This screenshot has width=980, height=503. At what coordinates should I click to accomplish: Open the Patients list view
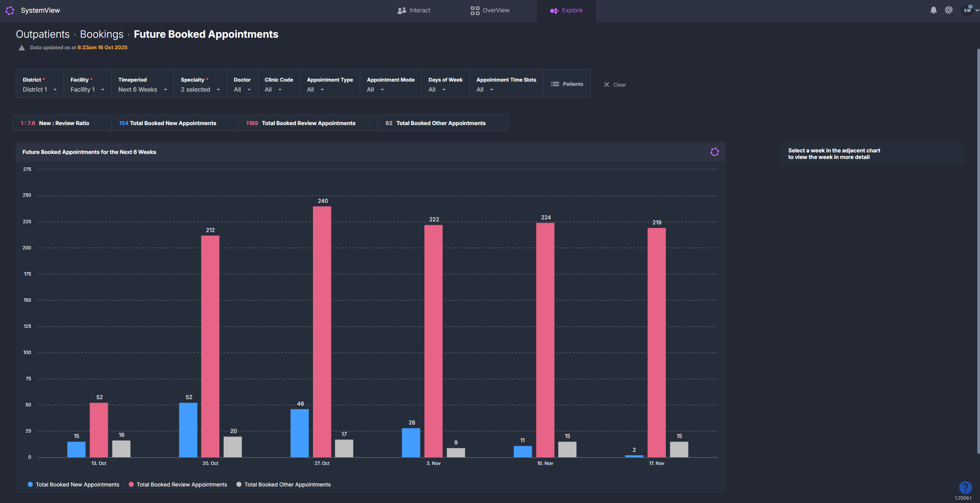click(567, 84)
